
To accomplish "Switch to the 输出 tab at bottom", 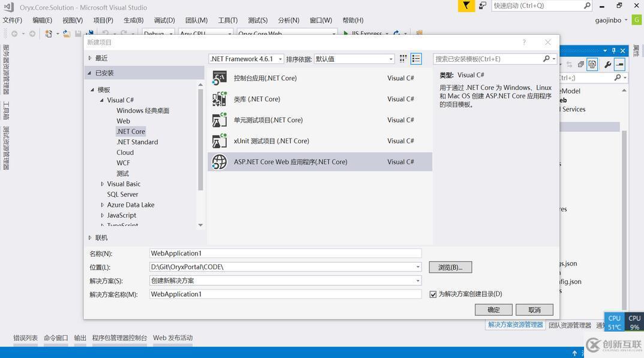I will [x=80, y=338].
